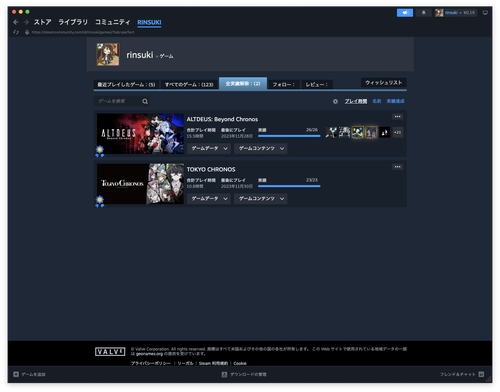Open the notifications bell icon
This screenshot has width=500, height=392.
pos(424,13)
